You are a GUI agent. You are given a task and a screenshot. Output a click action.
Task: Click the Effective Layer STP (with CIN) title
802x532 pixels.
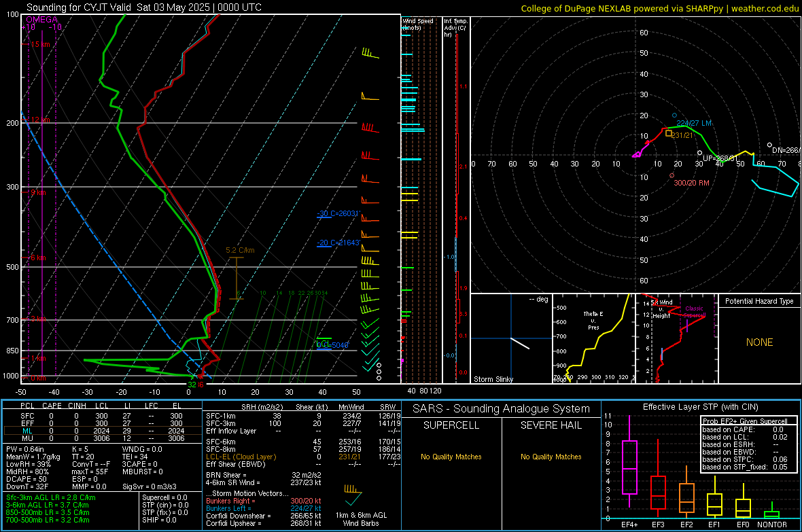pos(700,407)
